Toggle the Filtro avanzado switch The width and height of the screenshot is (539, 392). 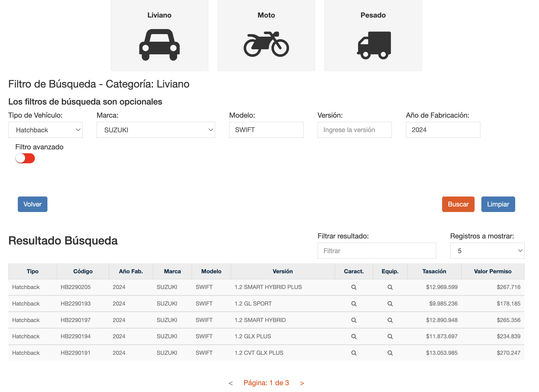coord(25,158)
